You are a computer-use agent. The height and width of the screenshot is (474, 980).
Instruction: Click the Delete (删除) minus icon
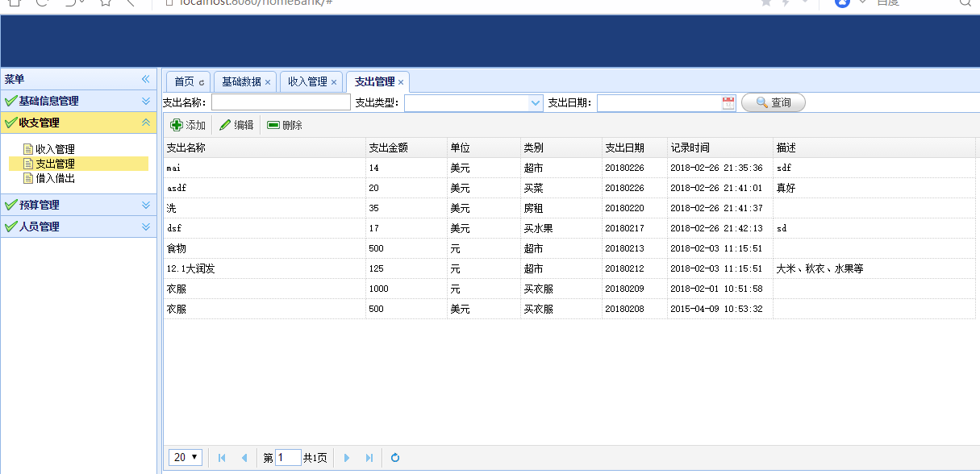coord(273,125)
